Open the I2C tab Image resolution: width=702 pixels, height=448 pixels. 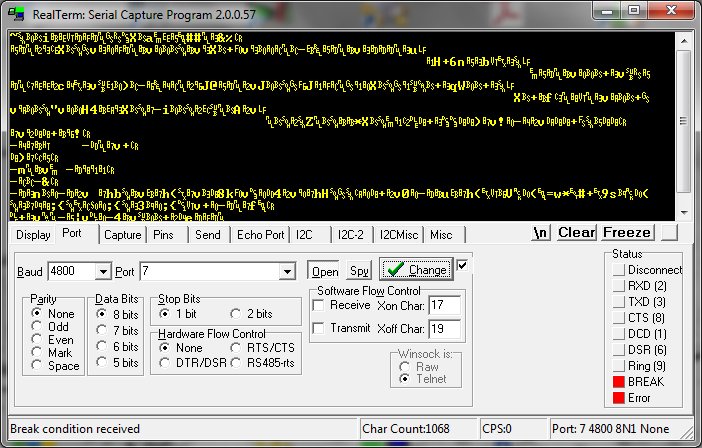[x=304, y=235]
